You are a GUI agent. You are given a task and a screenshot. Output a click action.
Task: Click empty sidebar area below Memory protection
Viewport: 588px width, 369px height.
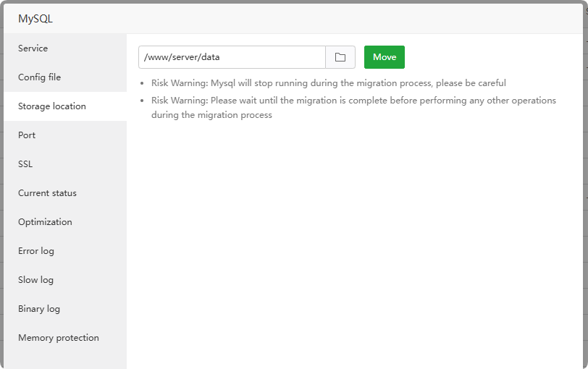[x=65, y=360]
